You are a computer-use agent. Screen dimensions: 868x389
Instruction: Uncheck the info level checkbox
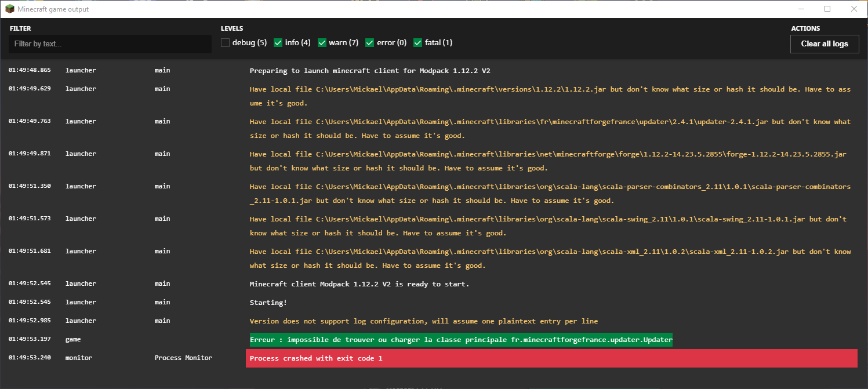point(278,43)
